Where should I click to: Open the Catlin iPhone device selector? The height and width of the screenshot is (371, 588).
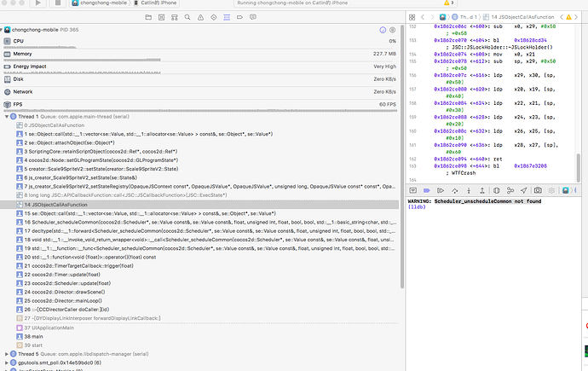click(x=155, y=3)
